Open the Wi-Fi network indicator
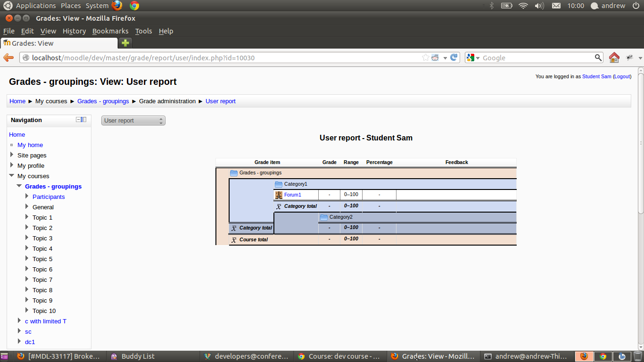The width and height of the screenshot is (644, 362). click(x=523, y=6)
